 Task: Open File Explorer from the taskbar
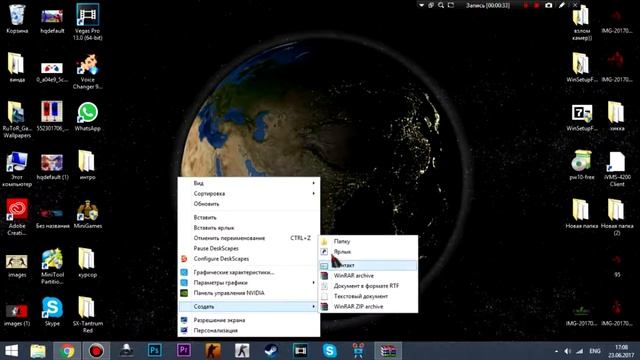pyautogui.click(x=38, y=351)
